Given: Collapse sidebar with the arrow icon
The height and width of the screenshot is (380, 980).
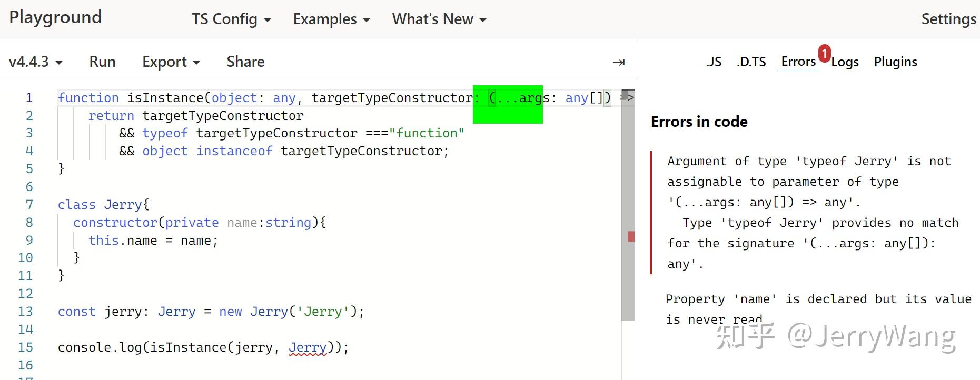Looking at the screenshot, I should coord(619,63).
